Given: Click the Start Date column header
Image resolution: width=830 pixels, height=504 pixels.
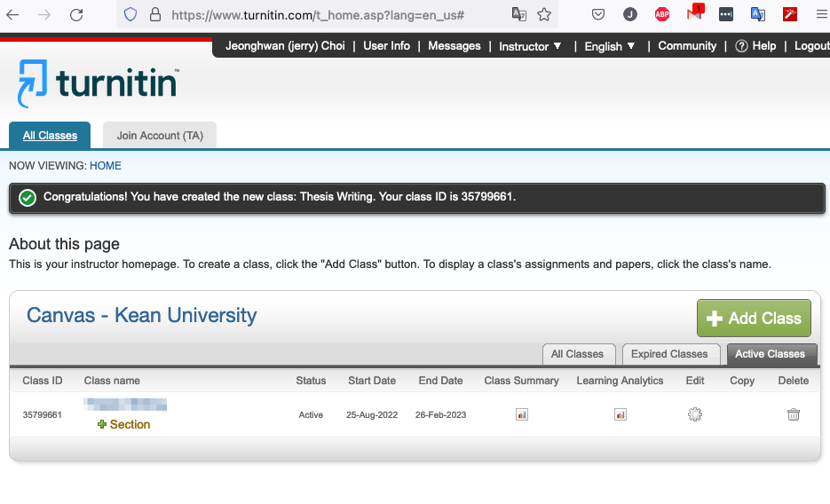Looking at the screenshot, I should click(x=372, y=381).
